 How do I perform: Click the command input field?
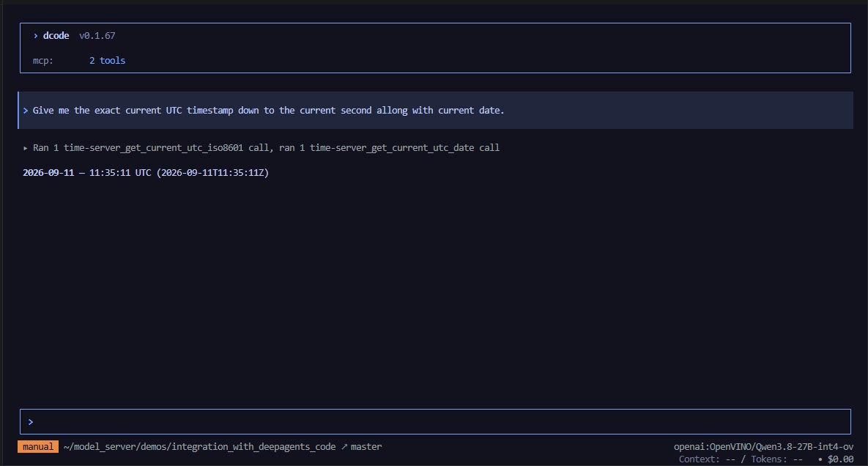[435, 422]
